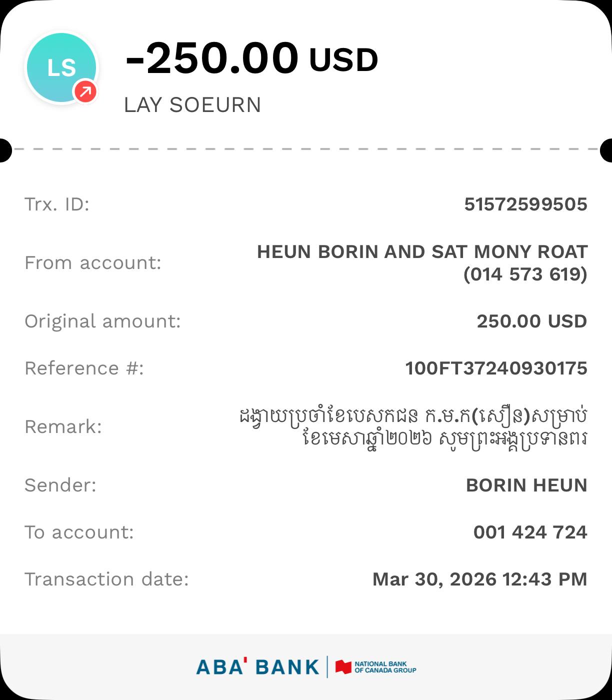Click the National Bank of Canada red flag icon

[x=343, y=667]
